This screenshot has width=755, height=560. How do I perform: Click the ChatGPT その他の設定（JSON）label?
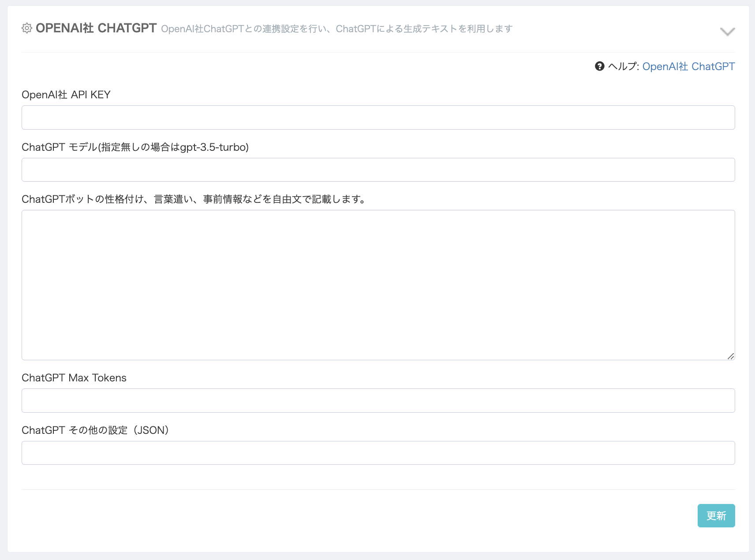point(95,430)
